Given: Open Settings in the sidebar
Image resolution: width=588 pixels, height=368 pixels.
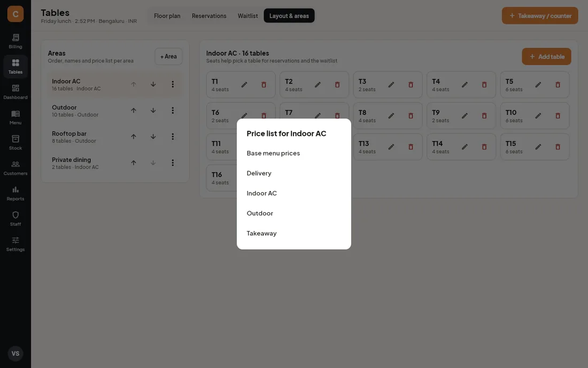Looking at the screenshot, I should point(16,244).
